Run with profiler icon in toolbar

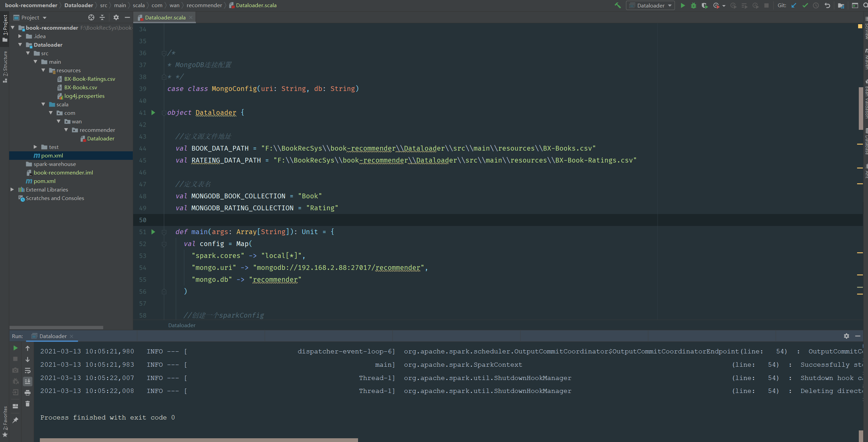[x=716, y=5]
